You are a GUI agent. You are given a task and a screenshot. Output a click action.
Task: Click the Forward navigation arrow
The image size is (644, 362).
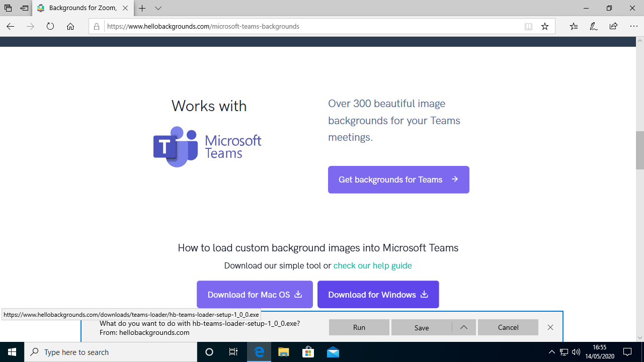pos(30,26)
